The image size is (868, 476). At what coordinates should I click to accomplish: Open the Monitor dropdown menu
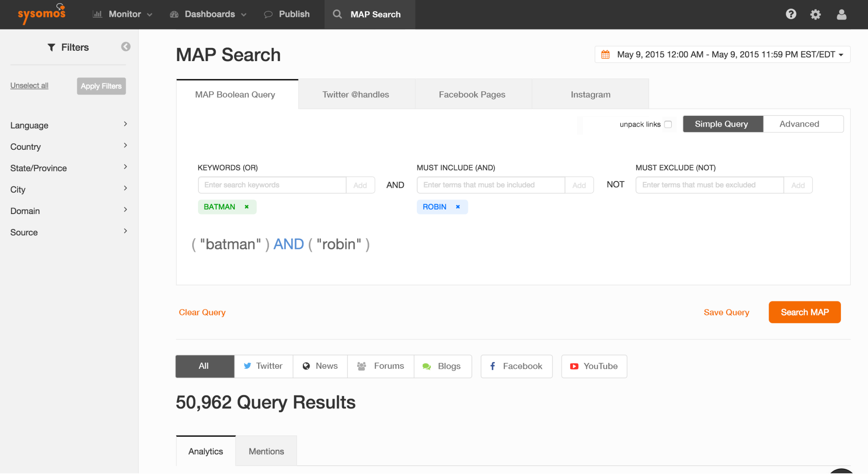tap(123, 14)
